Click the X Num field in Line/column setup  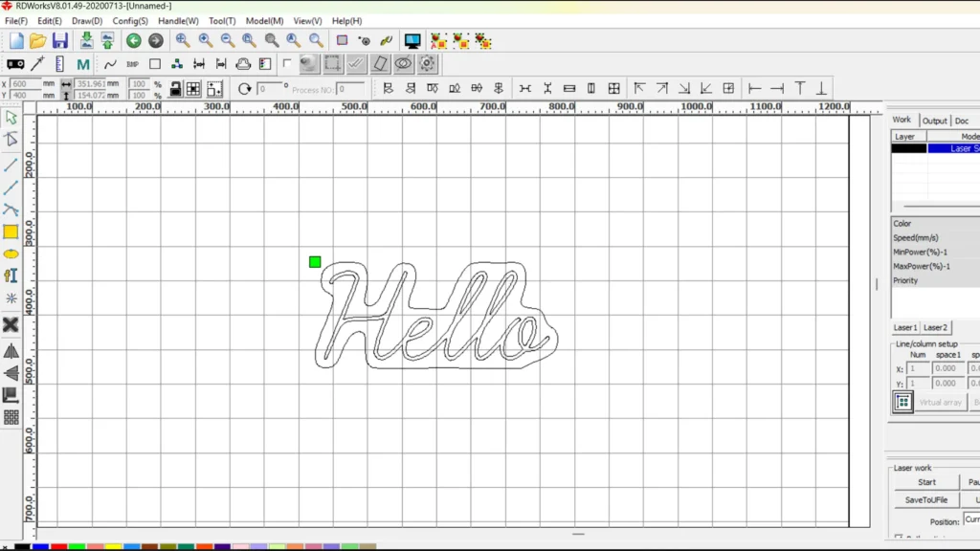[x=918, y=368]
